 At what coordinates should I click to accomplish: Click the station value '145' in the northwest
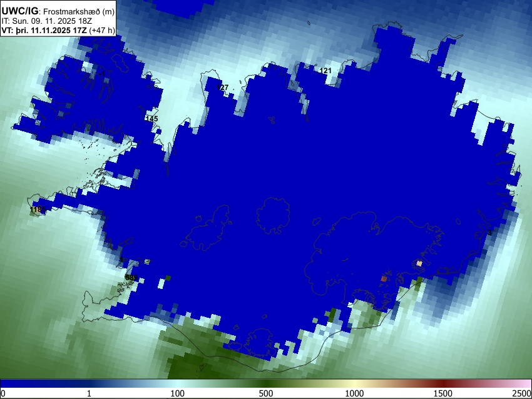[x=151, y=119]
